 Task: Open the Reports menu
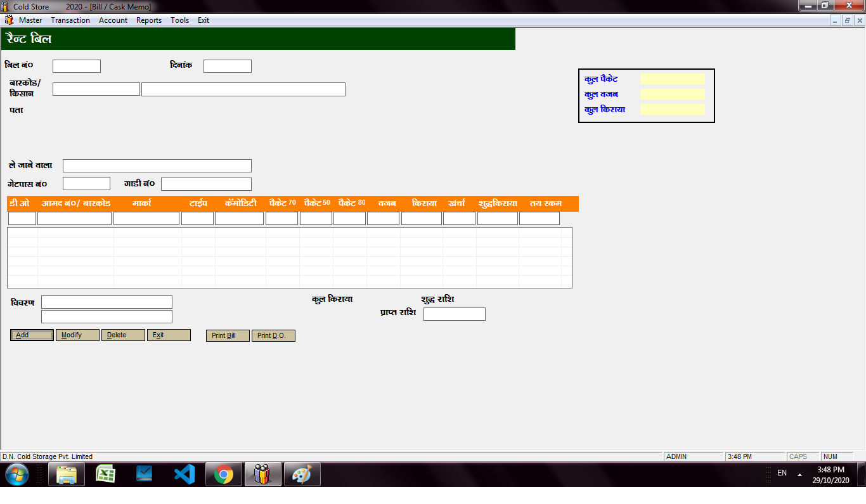point(149,20)
